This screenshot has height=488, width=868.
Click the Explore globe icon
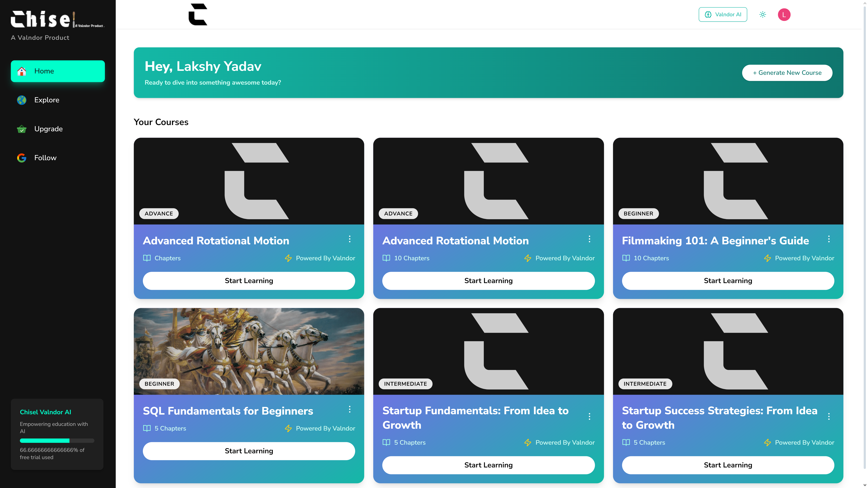[x=22, y=100]
